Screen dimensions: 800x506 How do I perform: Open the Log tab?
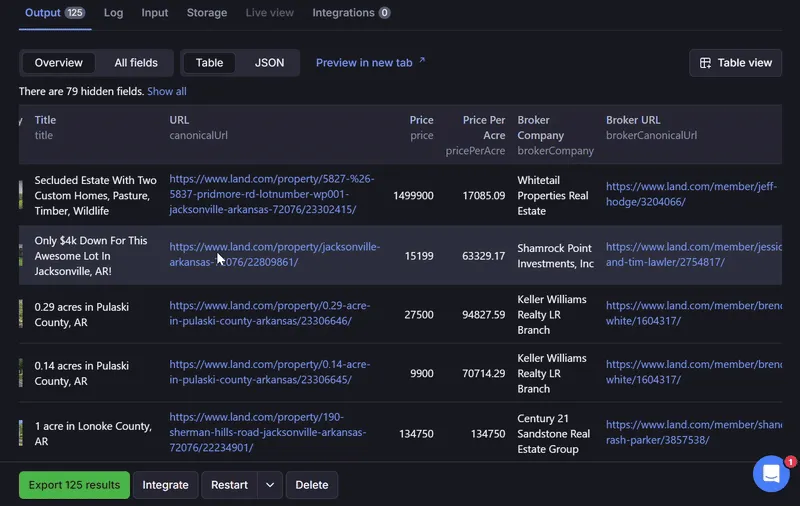[x=113, y=13]
